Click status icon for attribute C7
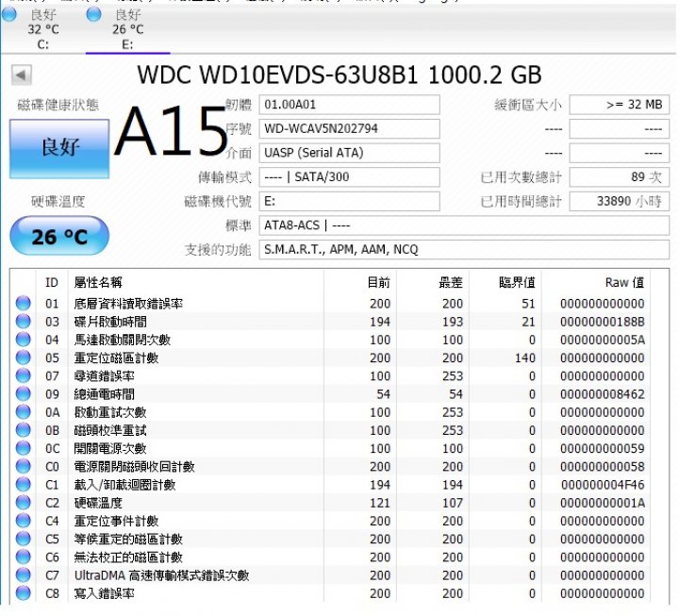679x616 pixels. (x=23, y=575)
